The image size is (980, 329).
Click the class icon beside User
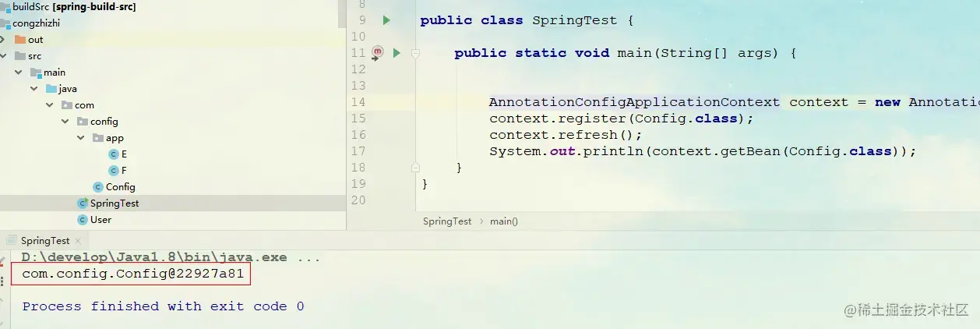(x=83, y=220)
